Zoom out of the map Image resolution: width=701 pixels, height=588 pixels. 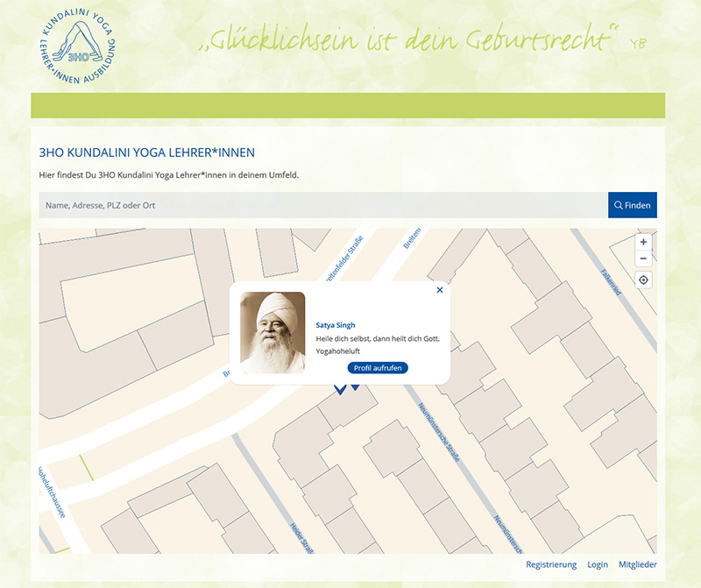643,259
